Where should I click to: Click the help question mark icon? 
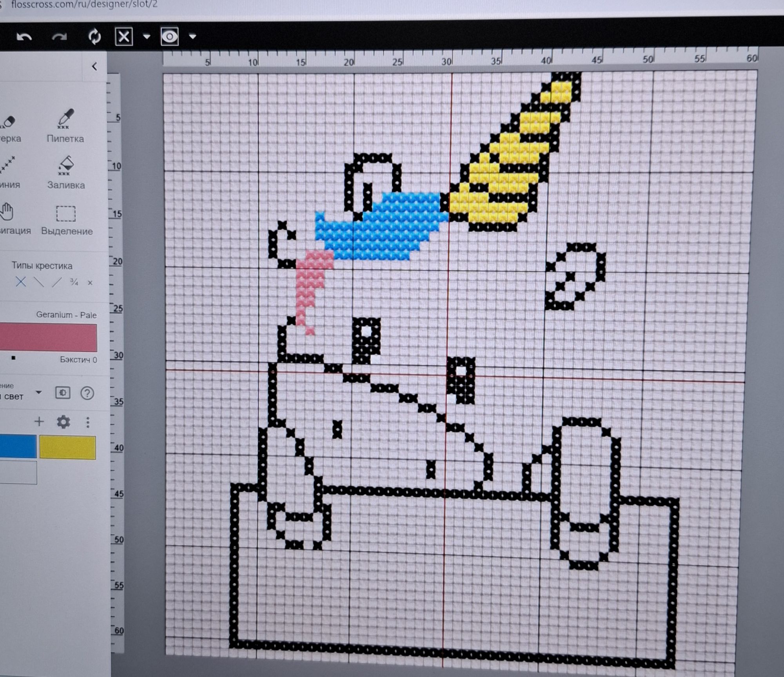[x=87, y=393]
